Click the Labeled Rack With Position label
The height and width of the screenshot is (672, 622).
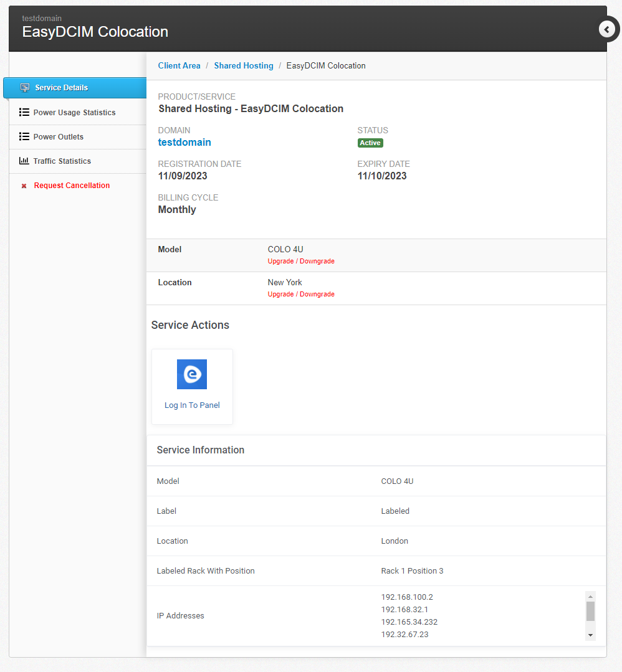(206, 571)
